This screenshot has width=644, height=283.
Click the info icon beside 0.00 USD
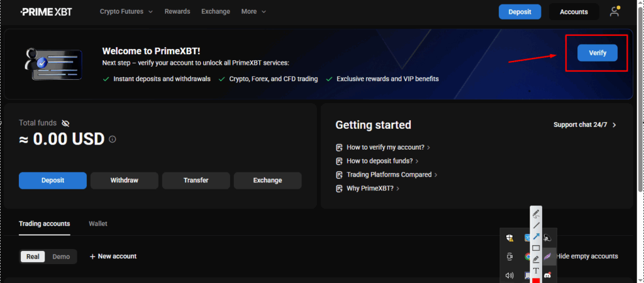[113, 139]
